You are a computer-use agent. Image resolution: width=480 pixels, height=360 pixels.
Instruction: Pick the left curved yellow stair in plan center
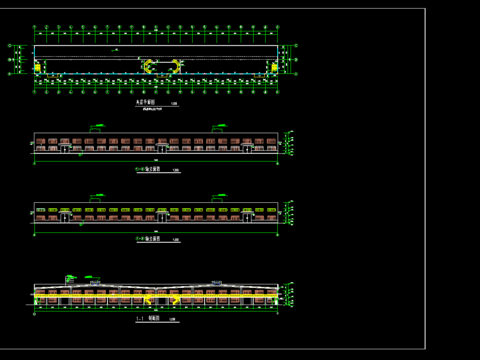pos(148,66)
